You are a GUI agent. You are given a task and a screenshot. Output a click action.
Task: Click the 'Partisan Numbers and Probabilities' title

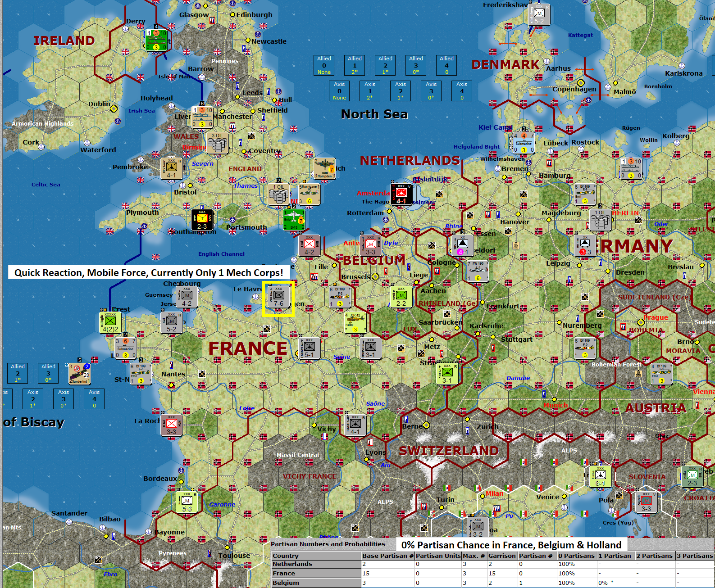[x=328, y=544]
